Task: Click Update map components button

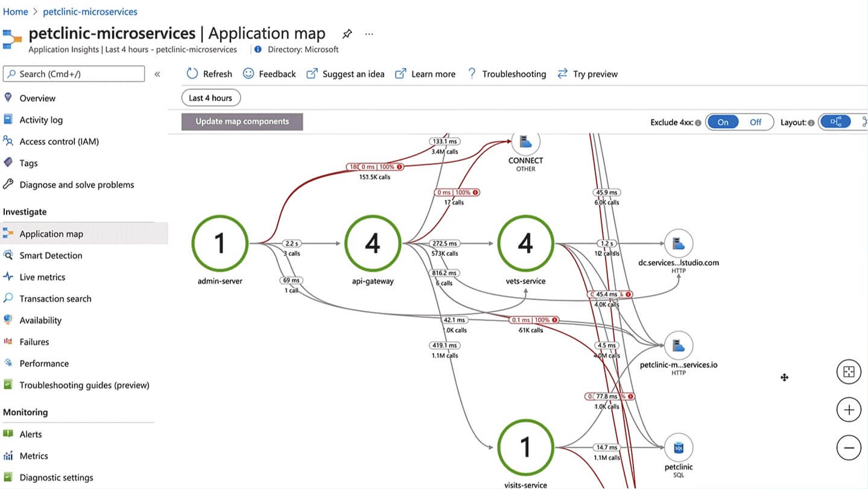Action: (242, 121)
